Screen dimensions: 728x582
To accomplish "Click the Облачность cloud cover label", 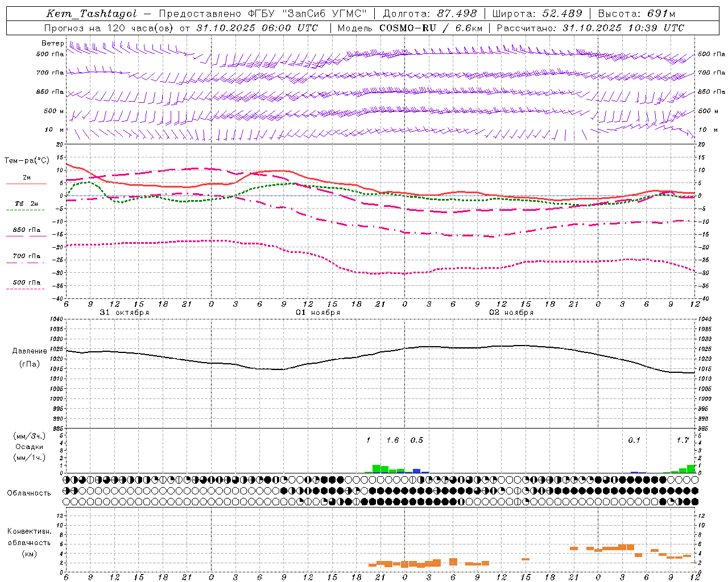I will pyautogui.click(x=29, y=493).
